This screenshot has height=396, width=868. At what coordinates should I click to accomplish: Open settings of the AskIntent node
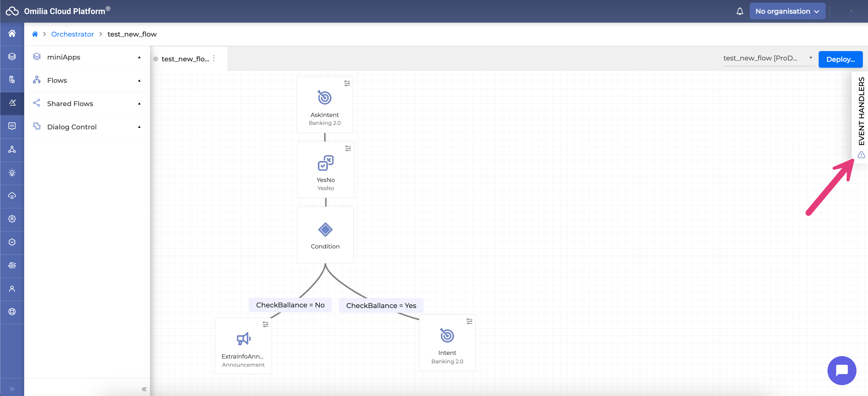[347, 83]
